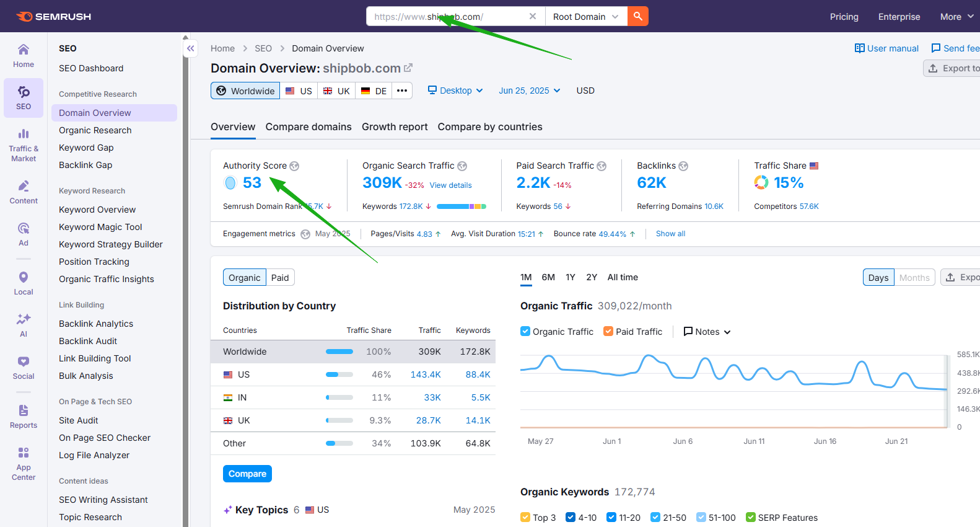
Task: Toggle the SERP Features checkbox
Action: click(751, 517)
